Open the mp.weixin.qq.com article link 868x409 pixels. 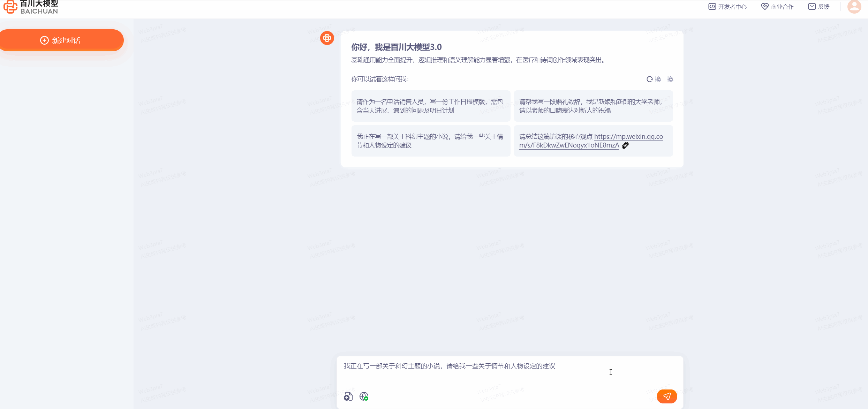click(x=591, y=141)
